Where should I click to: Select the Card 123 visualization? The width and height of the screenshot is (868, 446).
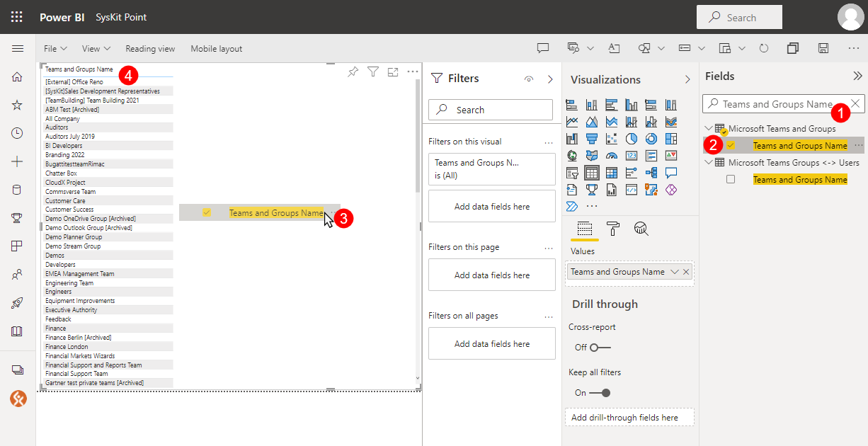coord(632,156)
